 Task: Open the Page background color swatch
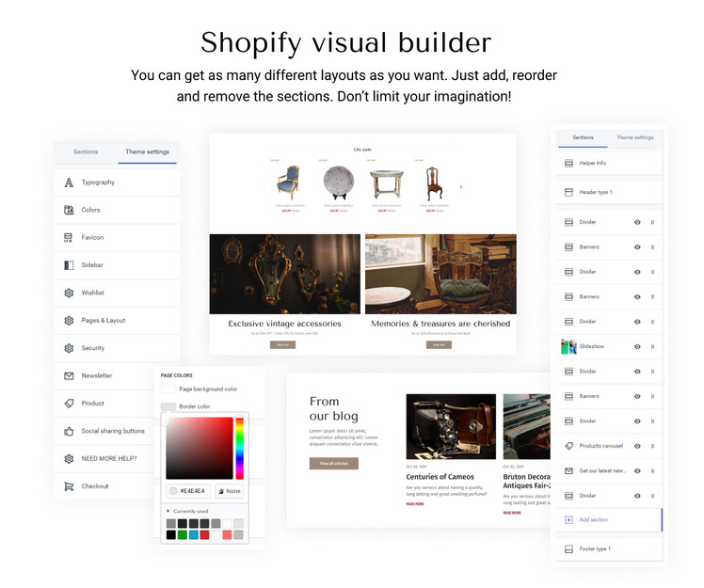click(168, 389)
